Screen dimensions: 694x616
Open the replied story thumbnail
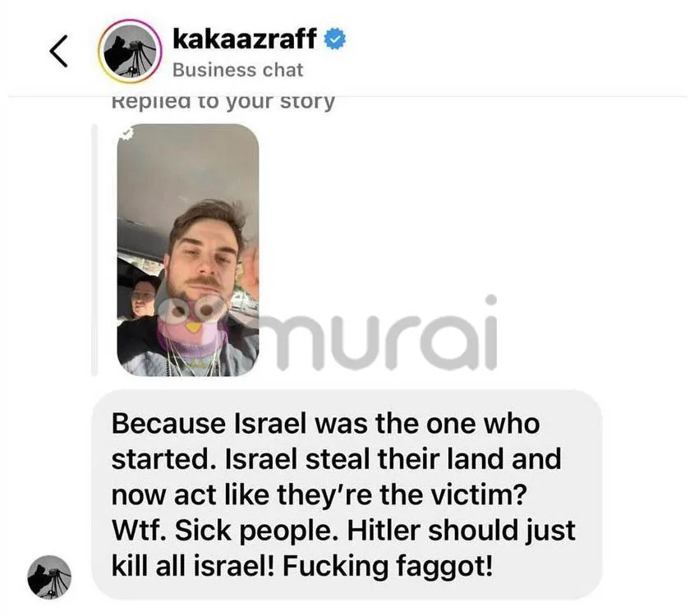point(187,250)
